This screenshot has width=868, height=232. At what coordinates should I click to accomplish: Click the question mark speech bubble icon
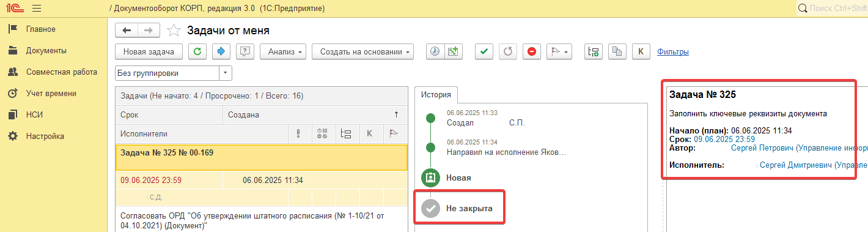click(x=245, y=52)
